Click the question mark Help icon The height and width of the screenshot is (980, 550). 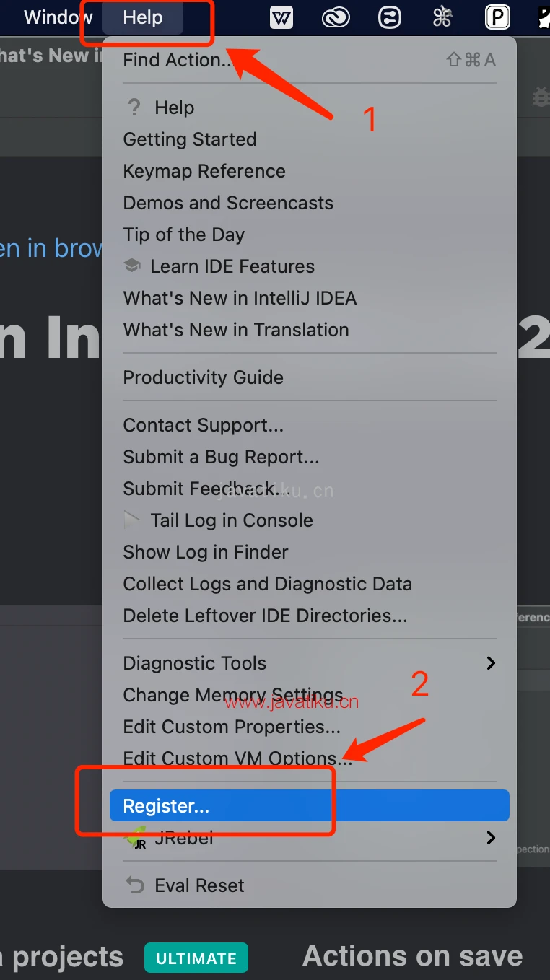tap(134, 108)
